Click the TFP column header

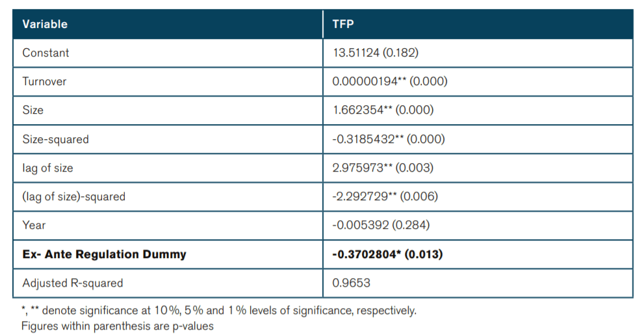(342, 25)
